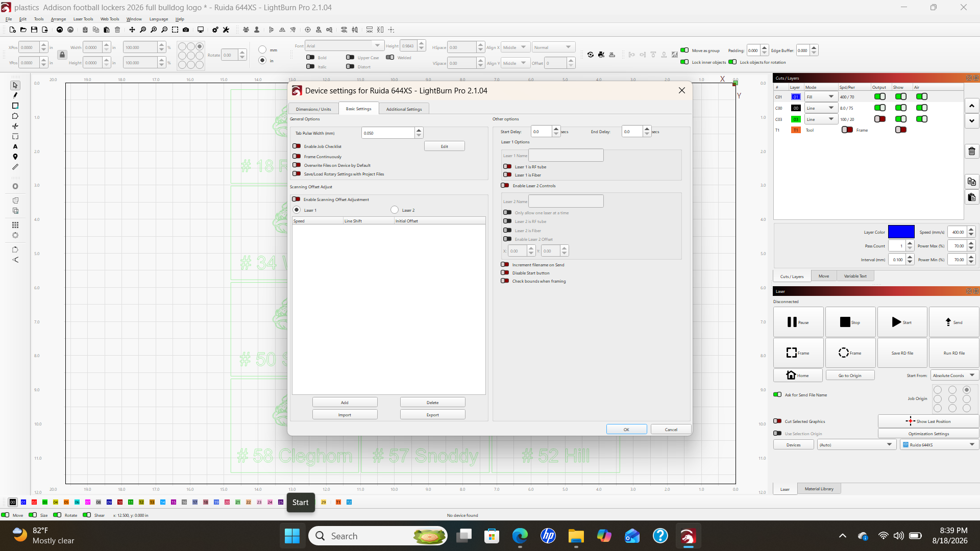Click LightBurn icon in the Windows taskbar
Image resolution: width=980 pixels, height=551 pixels.
688,536
